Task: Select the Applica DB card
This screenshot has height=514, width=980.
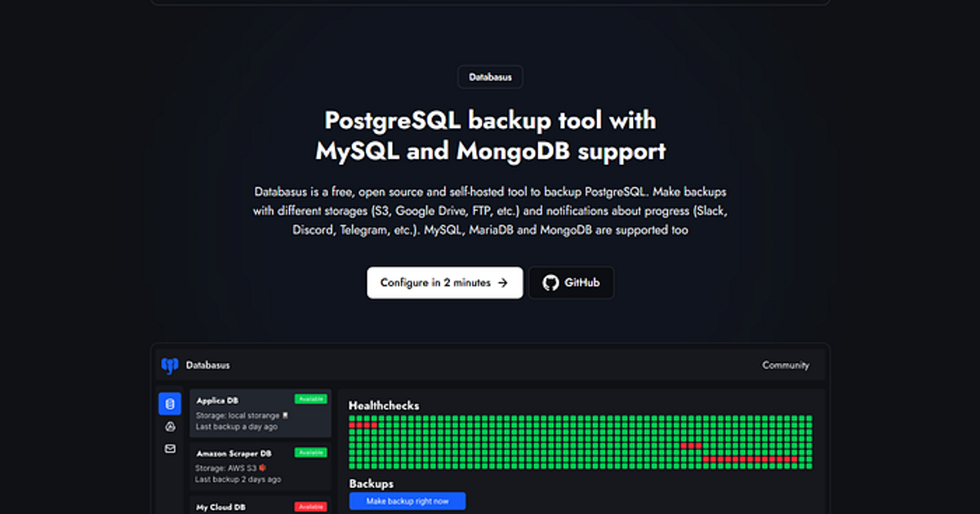Action: pyautogui.click(x=261, y=413)
